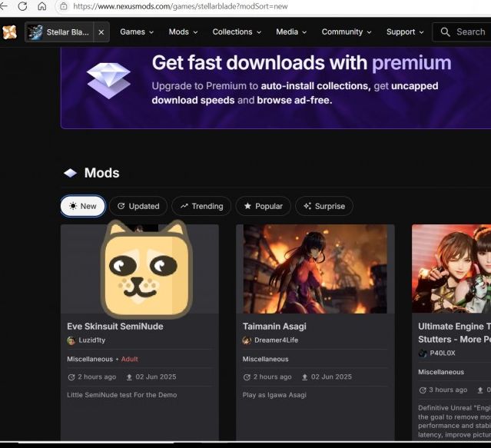Switch to the Updated sort tab
491x448 pixels.
(x=138, y=206)
